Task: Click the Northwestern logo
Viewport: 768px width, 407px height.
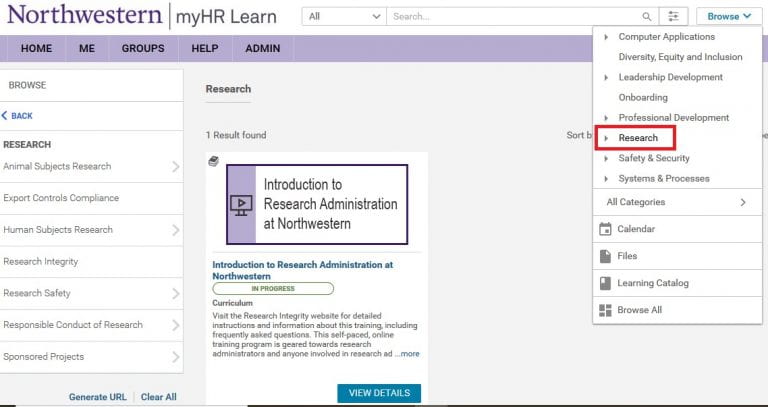Action: (84, 15)
